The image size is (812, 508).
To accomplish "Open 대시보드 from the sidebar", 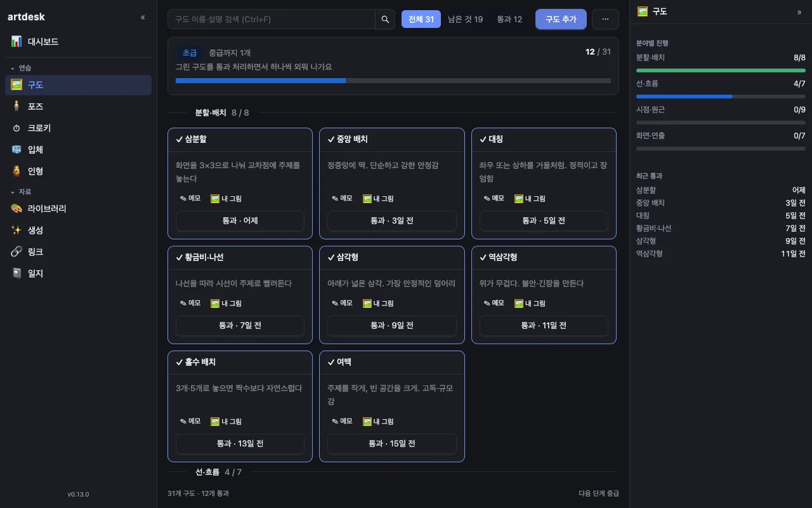I will click(x=78, y=41).
